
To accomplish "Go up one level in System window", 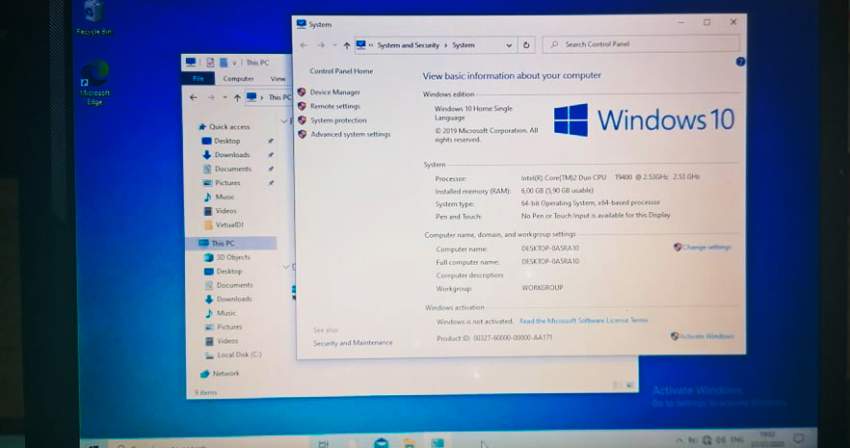I will [346, 45].
